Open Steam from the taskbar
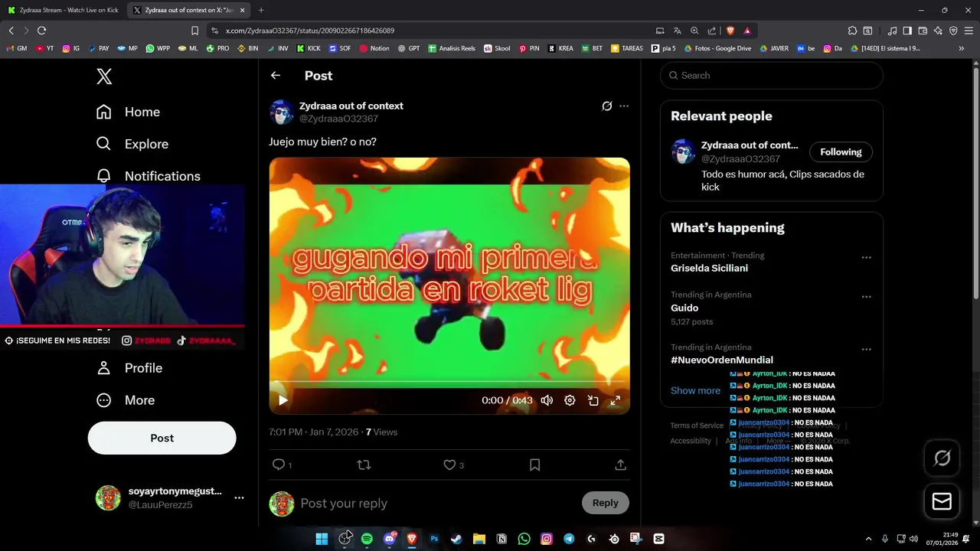Image resolution: width=980 pixels, height=551 pixels. pyautogui.click(x=456, y=539)
